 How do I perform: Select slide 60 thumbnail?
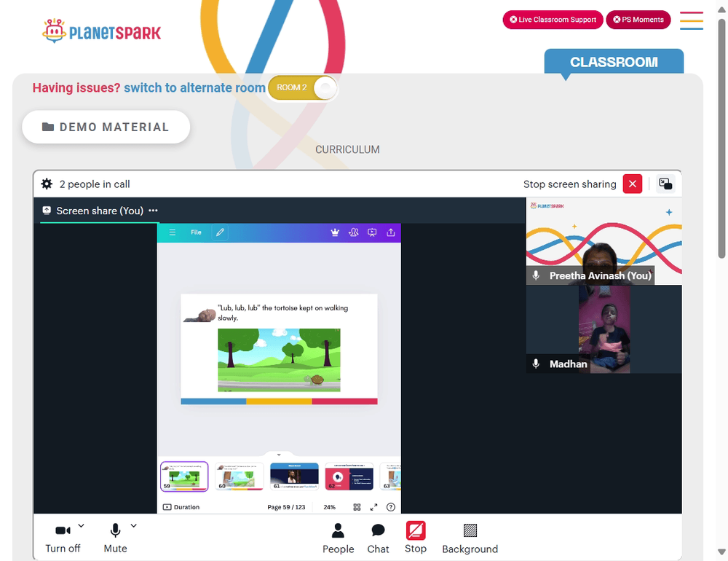pos(239,476)
